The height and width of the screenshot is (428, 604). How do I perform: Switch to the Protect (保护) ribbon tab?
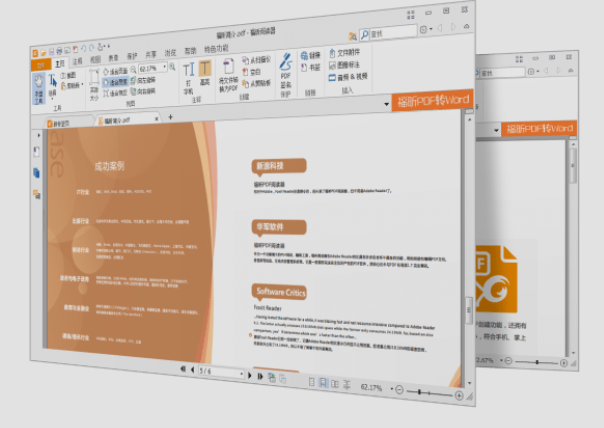[x=132, y=56]
